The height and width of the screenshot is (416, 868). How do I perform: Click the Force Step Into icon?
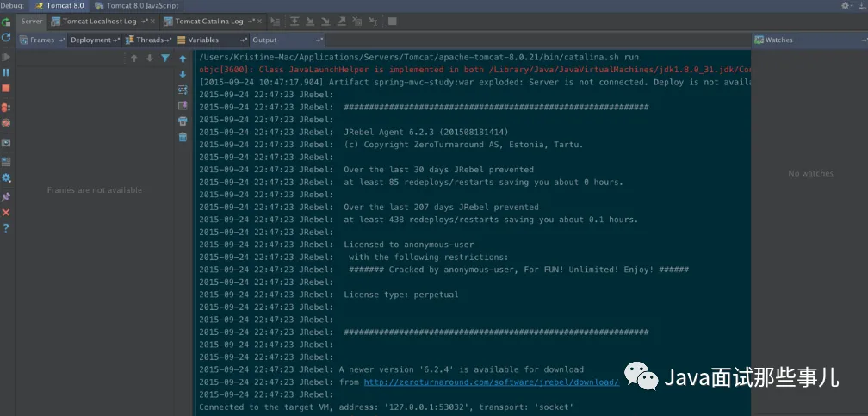click(325, 21)
